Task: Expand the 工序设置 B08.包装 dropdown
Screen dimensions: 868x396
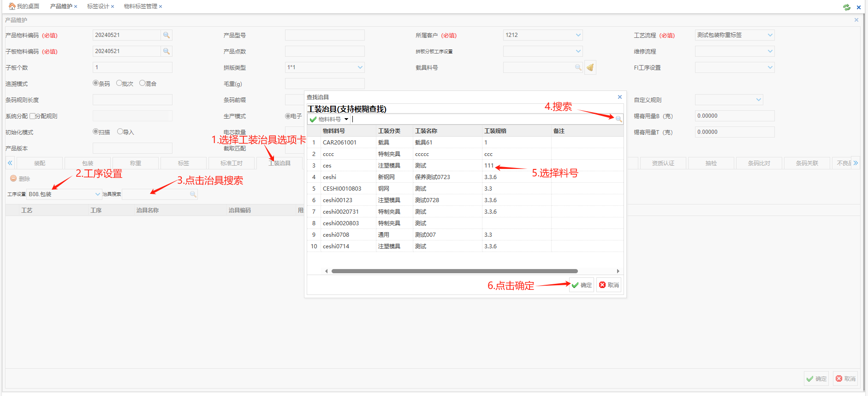Action: [97, 194]
